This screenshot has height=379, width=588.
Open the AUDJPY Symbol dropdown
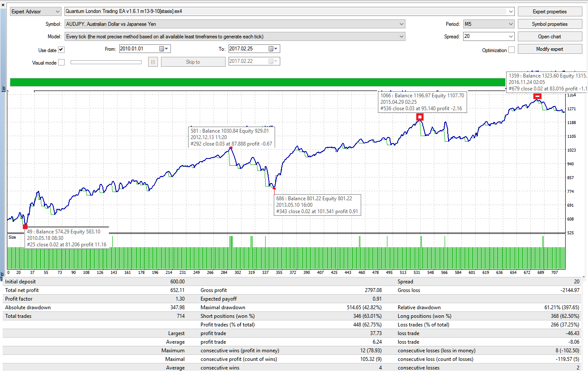[401, 24]
